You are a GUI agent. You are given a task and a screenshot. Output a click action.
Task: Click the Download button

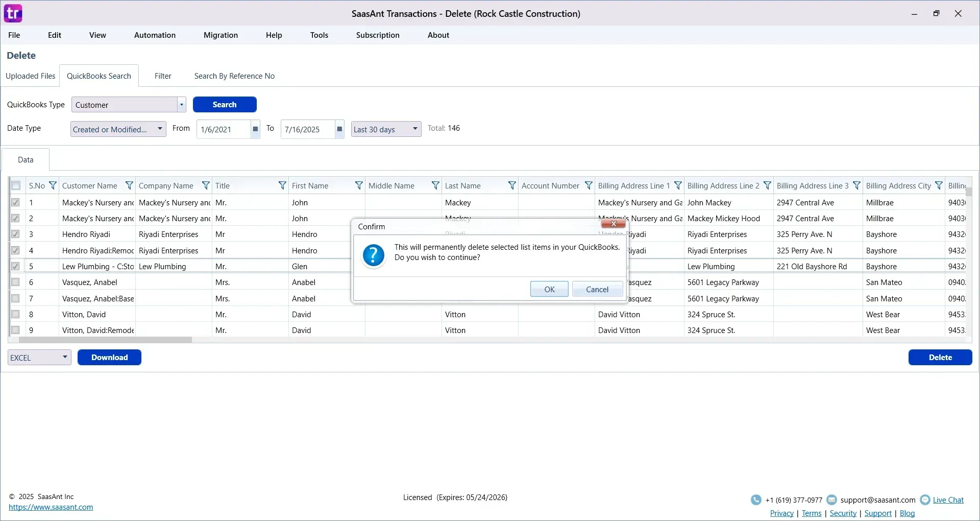[109, 358]
